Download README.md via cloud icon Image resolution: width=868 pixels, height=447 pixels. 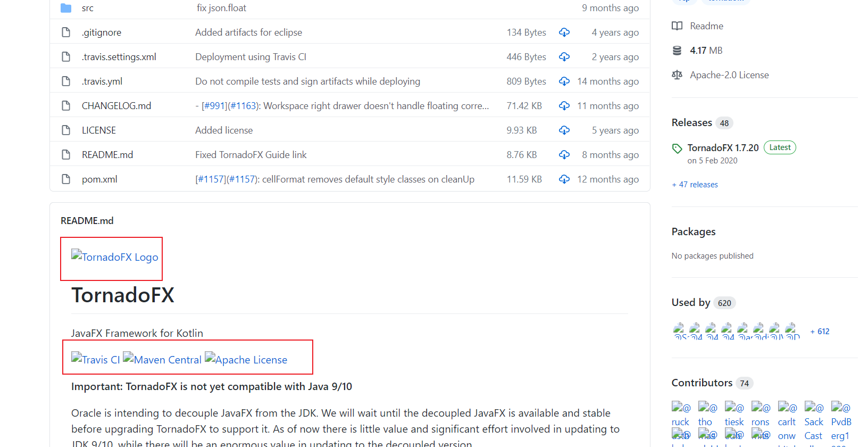[x=564, y=155]
